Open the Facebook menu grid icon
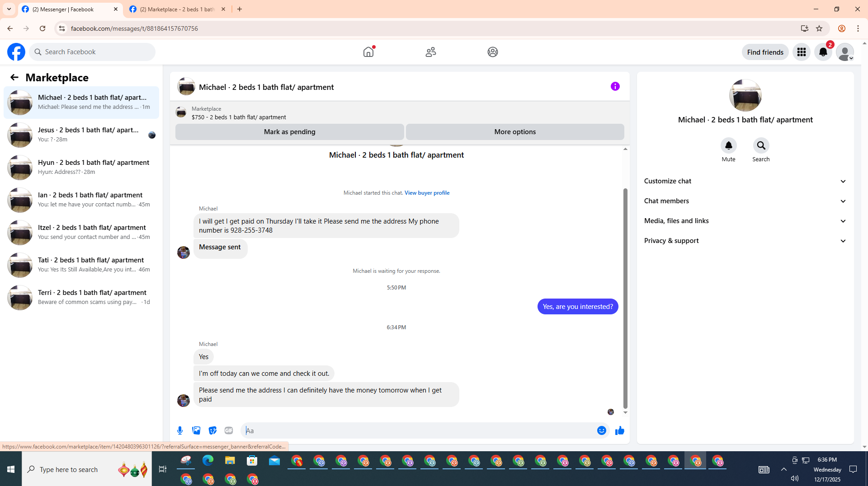Viewport: 868px width, 486px height. (x=802, y=52)
